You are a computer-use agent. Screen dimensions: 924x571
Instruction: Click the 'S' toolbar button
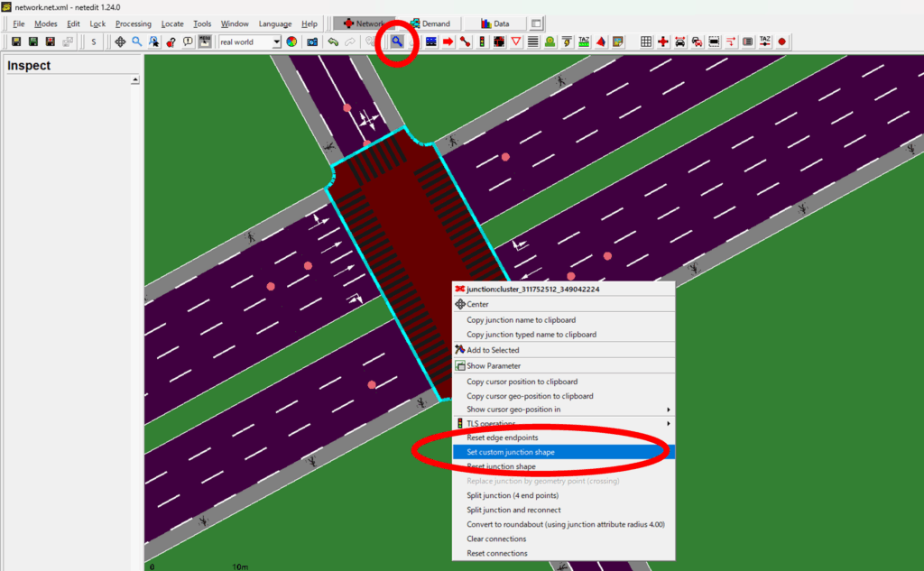tap(94, 41)
